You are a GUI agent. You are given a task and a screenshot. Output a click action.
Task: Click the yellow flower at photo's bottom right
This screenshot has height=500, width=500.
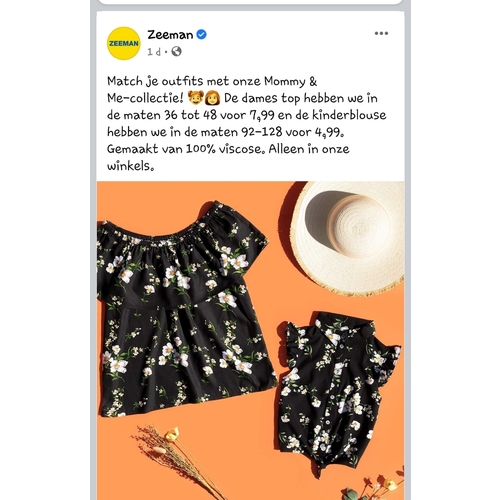[390, 484]
